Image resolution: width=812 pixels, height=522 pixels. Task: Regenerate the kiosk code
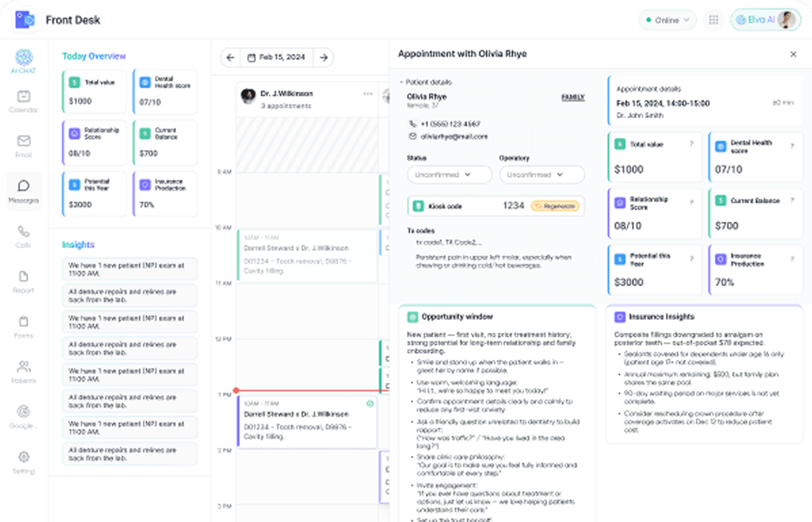click(555, 206)
